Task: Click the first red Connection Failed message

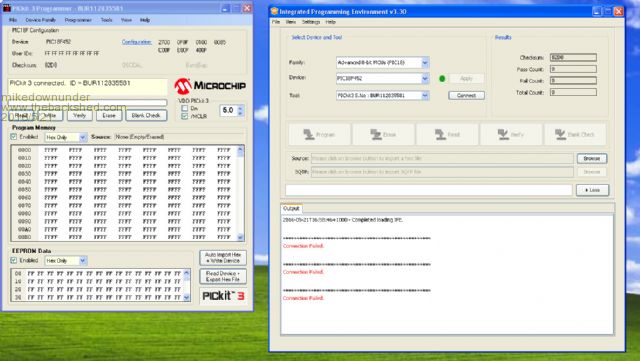Action: 303,246
